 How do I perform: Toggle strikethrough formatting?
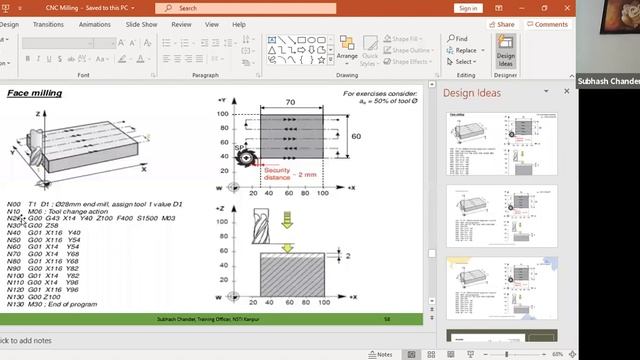coord(71,59)
